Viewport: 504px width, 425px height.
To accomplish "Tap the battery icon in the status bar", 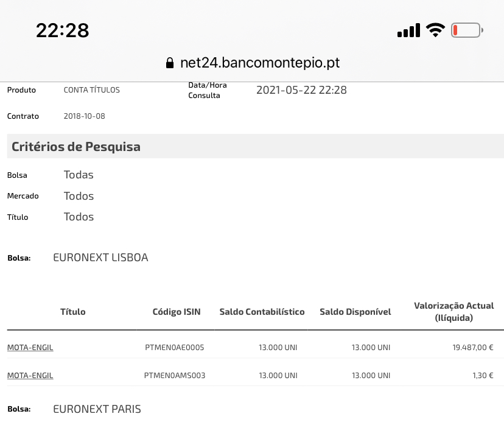I will click(x=467, y=30).
